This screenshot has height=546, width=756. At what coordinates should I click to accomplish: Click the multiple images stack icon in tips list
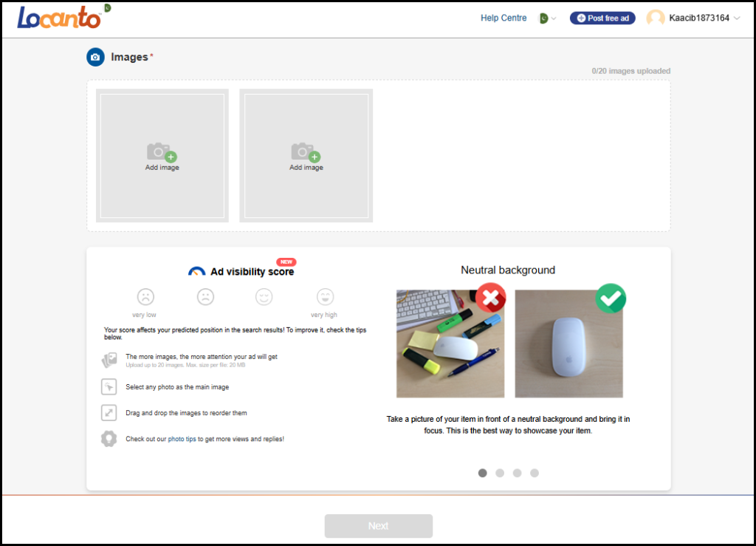(109, 359)
